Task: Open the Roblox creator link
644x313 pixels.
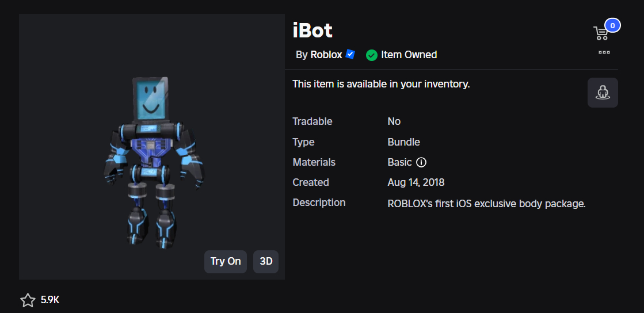Action: (326, 55)
